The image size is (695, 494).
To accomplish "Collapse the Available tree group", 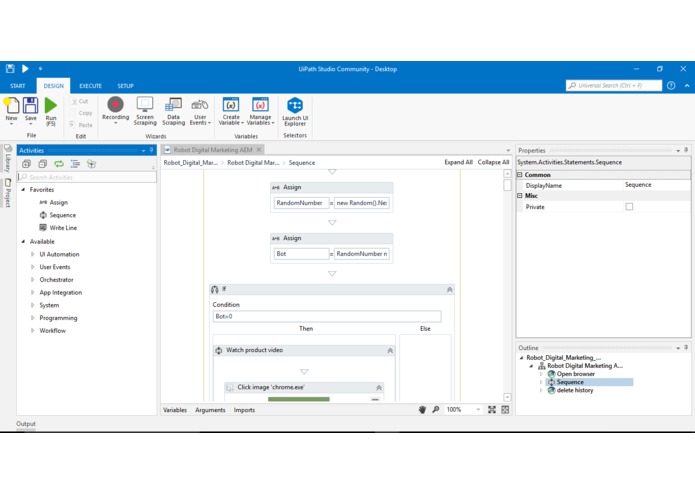I will [23, 241].
